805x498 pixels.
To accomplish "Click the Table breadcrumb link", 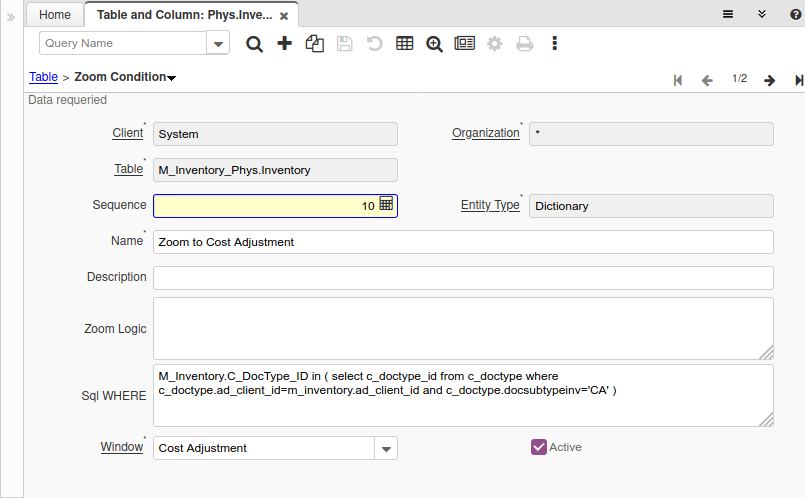I will pyautogui.click(x=43, y=77).
